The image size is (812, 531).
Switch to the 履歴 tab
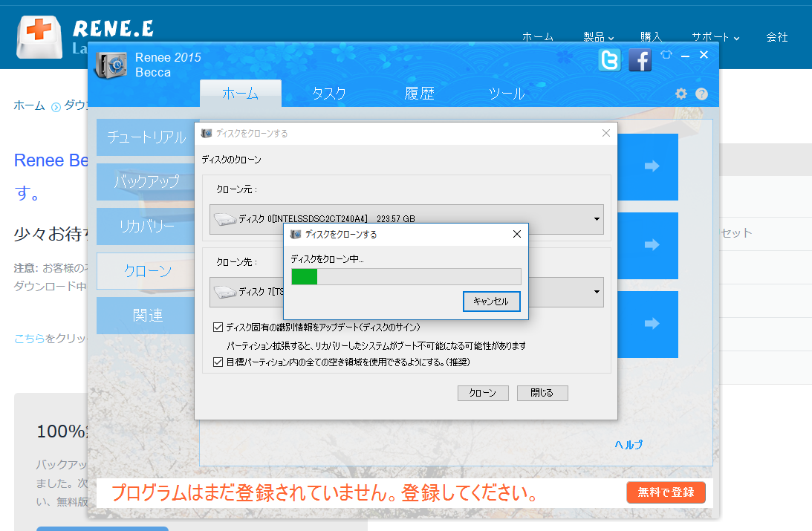[x=419, y=93]
